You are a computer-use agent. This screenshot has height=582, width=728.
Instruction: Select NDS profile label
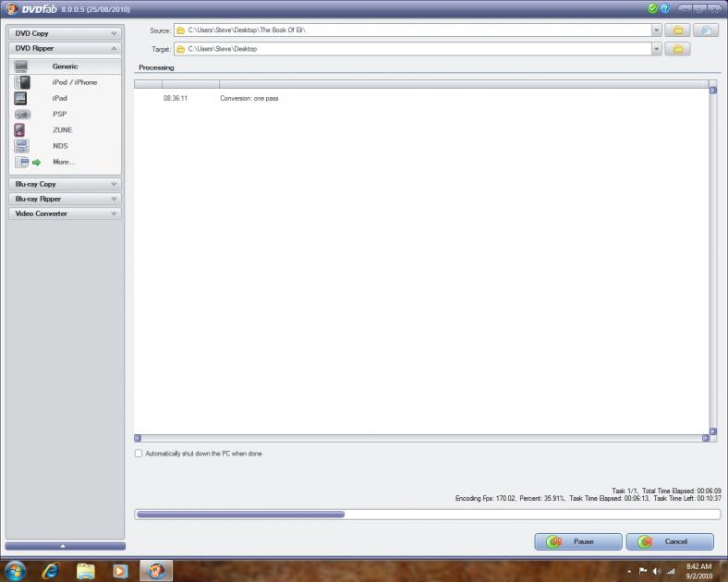coord(60,146)
